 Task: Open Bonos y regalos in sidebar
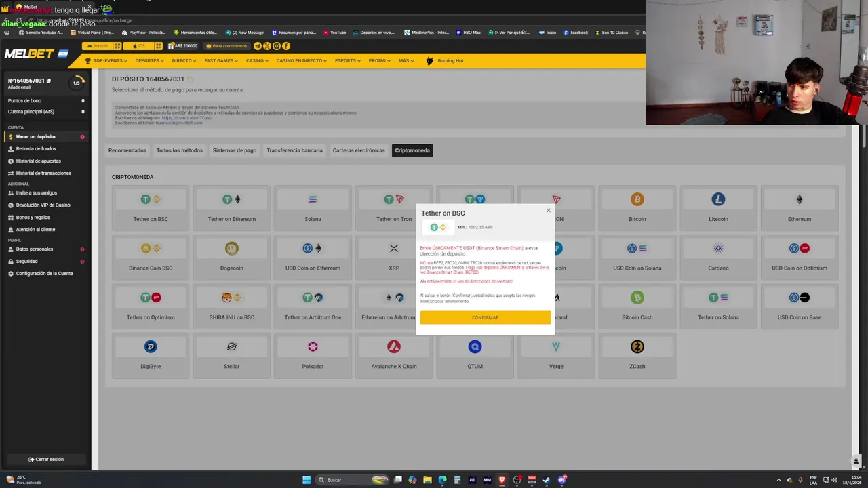click(x=33, y=218)
